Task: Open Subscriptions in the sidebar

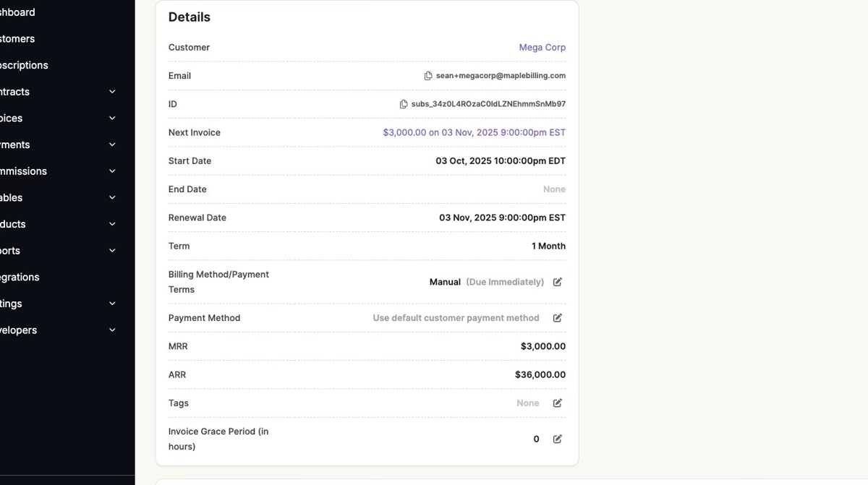Action: pyautogui.click(x=24, y=65)
